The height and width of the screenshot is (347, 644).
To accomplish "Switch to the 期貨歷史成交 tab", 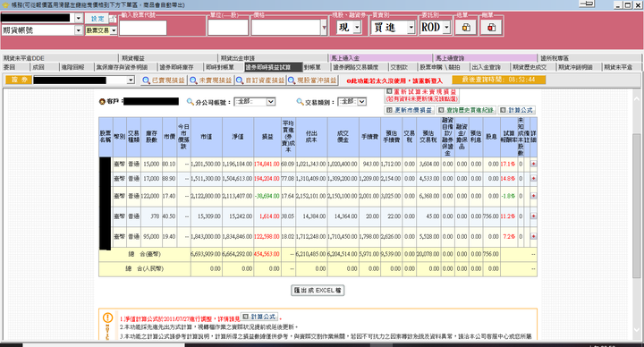I will pyautogui.click(x=532, y=67).
